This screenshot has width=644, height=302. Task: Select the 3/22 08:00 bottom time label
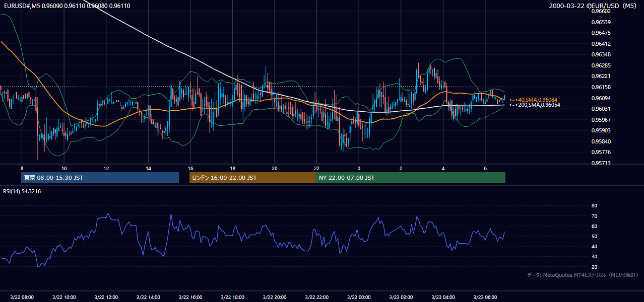coord(22,297)
